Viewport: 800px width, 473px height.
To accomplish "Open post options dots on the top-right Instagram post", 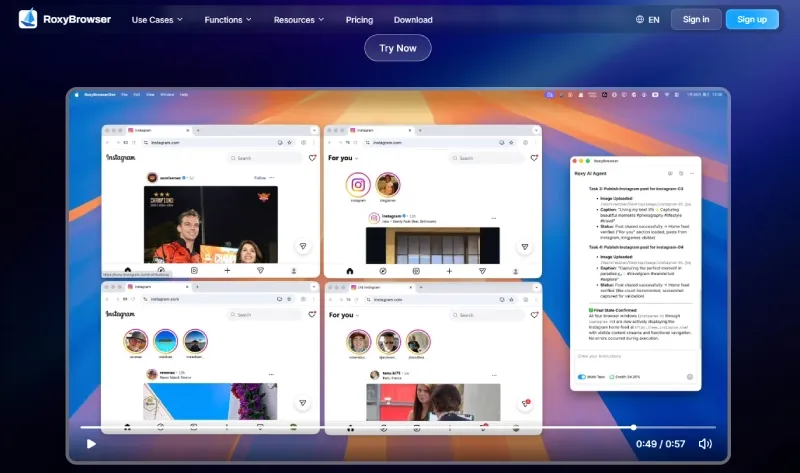I will pyautogui.click(x=493, y=218).
